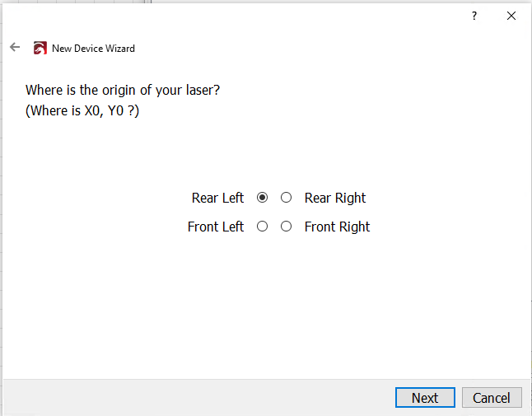Click the LightBurn logo icon in the wizard header
532x416 pixels.
click(x=40, y=48)
